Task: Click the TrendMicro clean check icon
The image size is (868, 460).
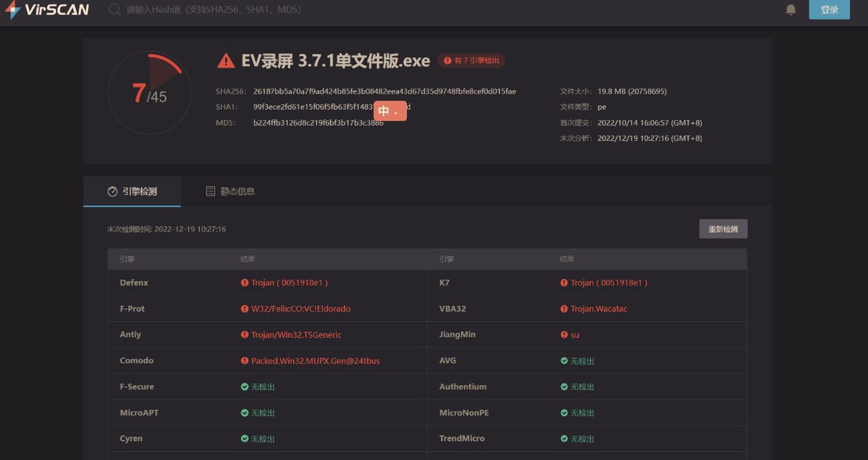Action: click(x=564, y=439)
